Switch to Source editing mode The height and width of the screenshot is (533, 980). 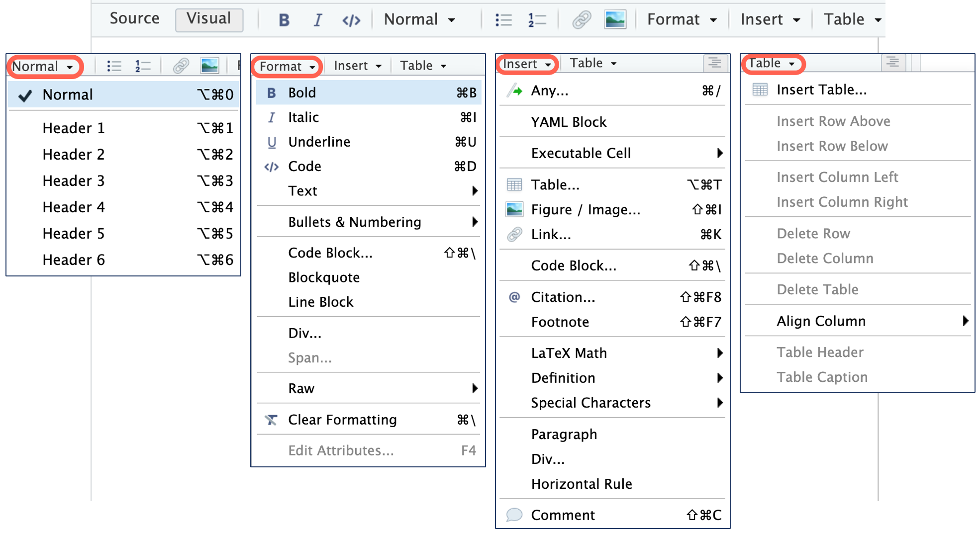click(134, 19)
